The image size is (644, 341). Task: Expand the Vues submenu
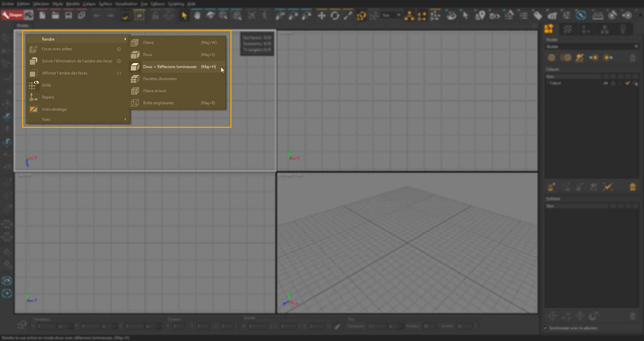(78, 119)
